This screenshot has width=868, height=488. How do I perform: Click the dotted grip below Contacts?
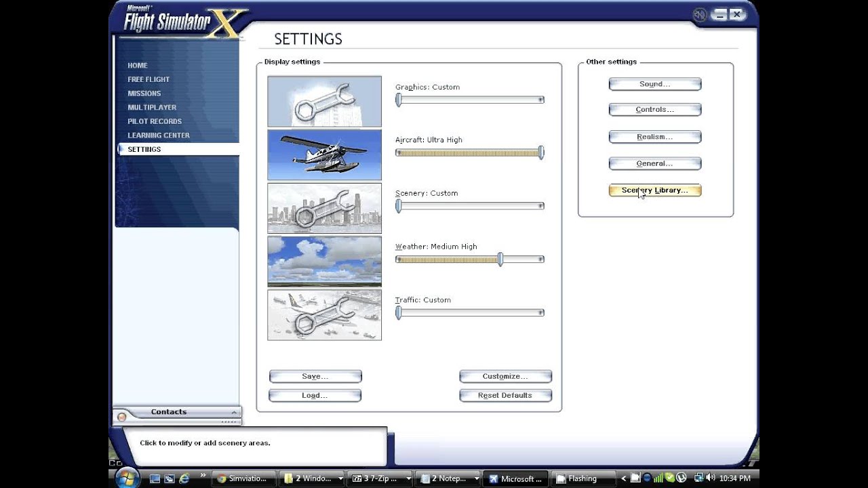(229, 422)
